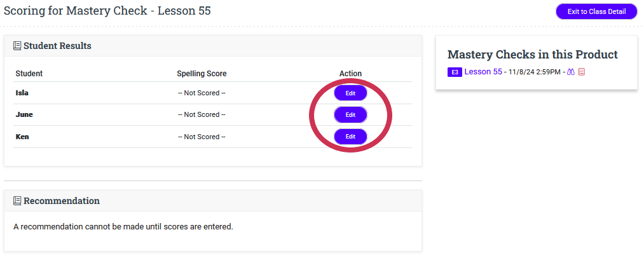
Task: Click the Student Results panel icon
Action: coord(17,46)
